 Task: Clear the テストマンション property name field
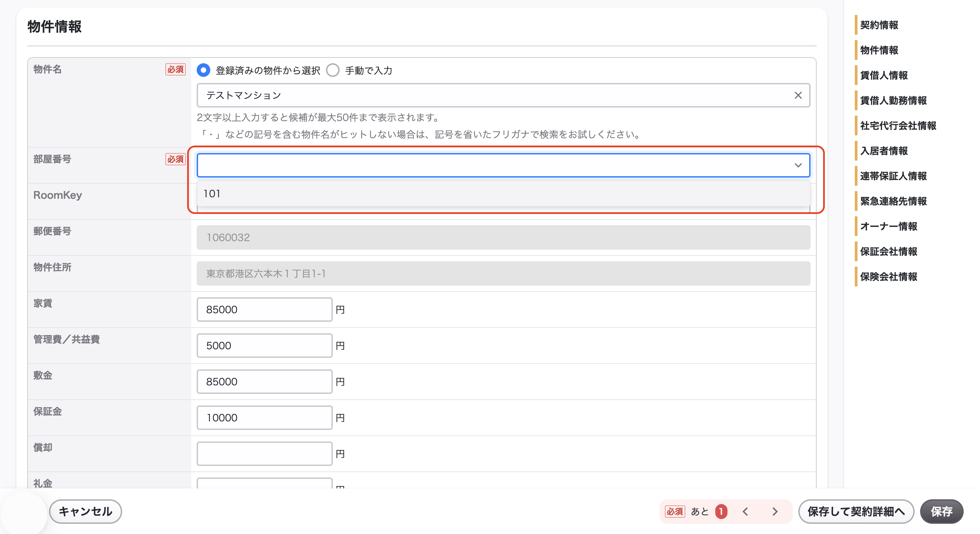(x=798, y=96)
